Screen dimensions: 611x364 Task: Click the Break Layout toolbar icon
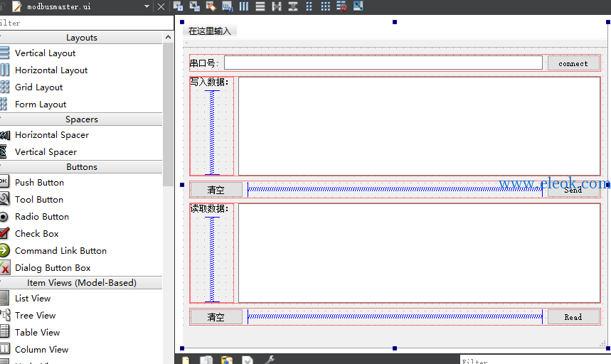click(341, 6)
